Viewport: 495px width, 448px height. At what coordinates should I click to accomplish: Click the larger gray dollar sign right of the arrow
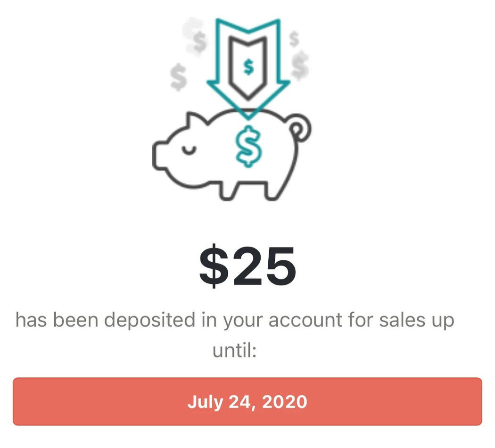click(300, 65)
